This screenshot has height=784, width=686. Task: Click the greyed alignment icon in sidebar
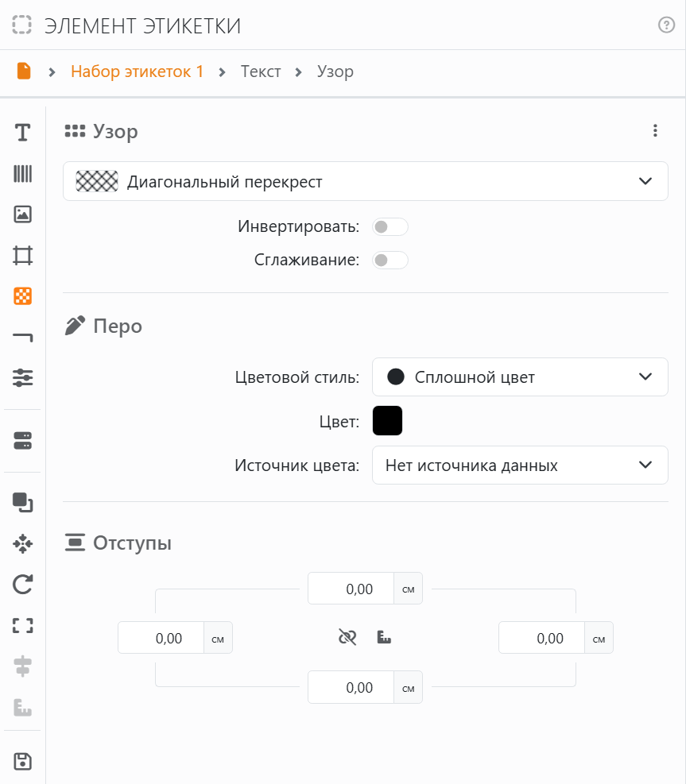tap(22, 666)
